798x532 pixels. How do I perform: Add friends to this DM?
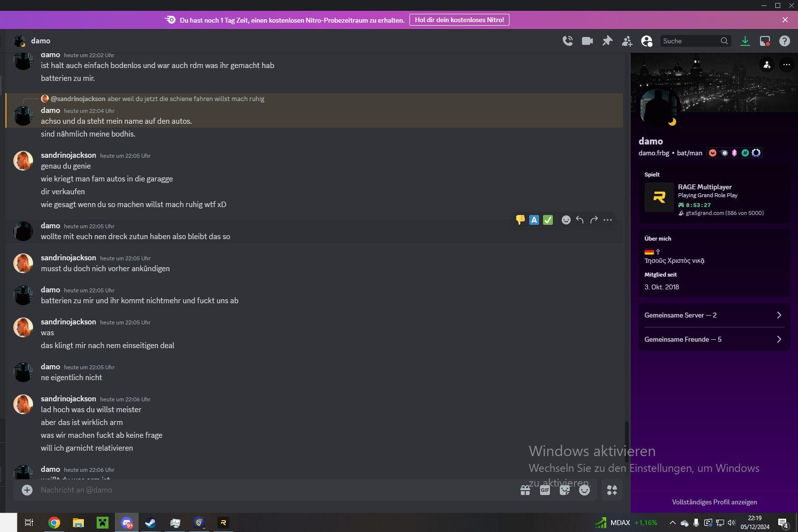point(627,41)
